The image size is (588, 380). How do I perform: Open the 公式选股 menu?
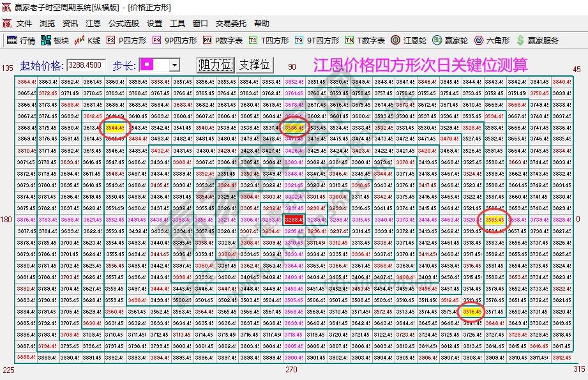123,23
